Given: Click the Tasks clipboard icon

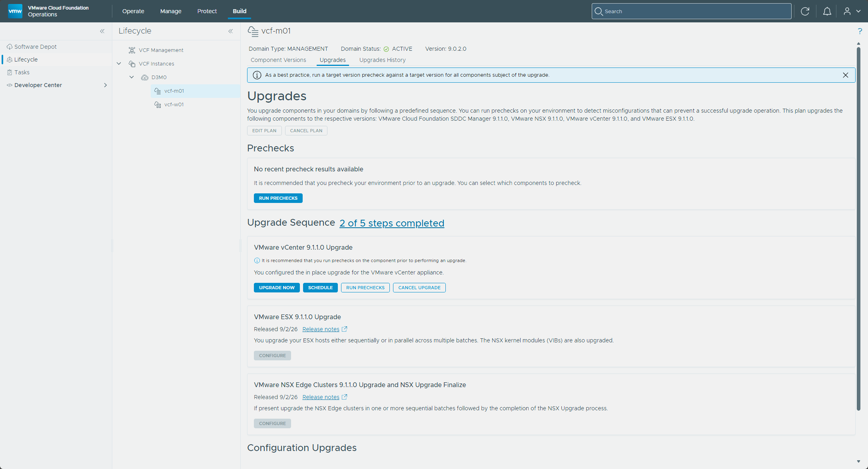Looking at the screenshot, I should tap(10, 72).
